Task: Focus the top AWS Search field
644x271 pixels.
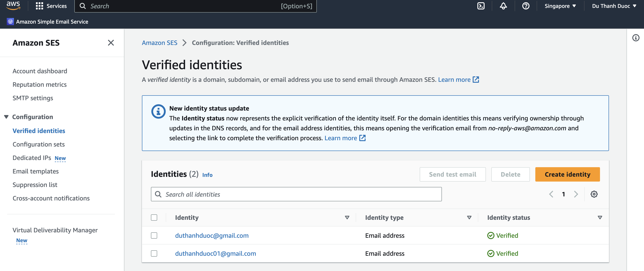Action: pos(196,6)
